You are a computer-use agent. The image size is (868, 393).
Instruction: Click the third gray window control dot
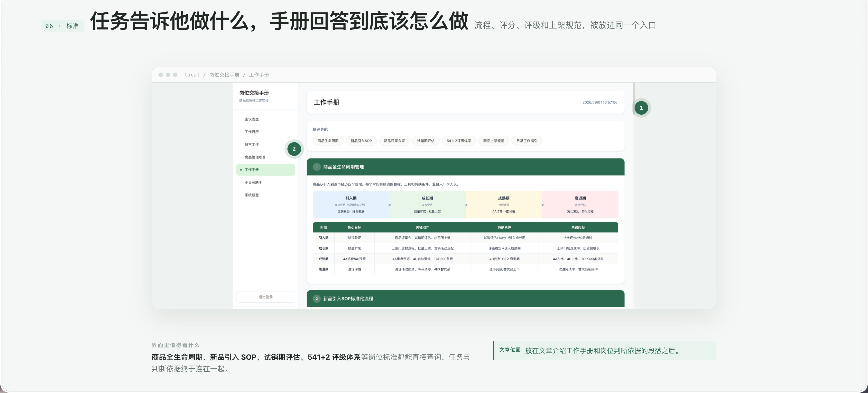[175, 75]
